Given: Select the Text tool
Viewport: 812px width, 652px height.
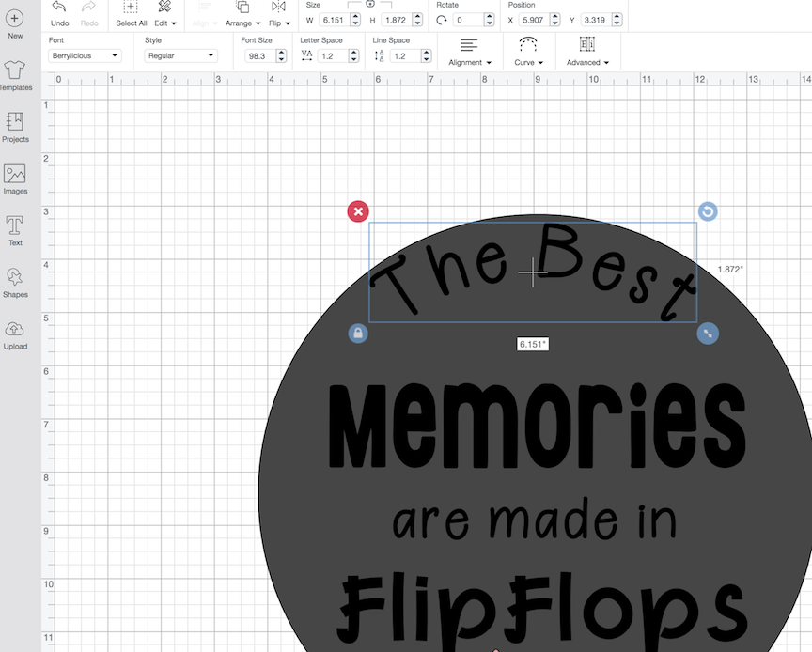Looking at the screenshot, I should point(15,231).
